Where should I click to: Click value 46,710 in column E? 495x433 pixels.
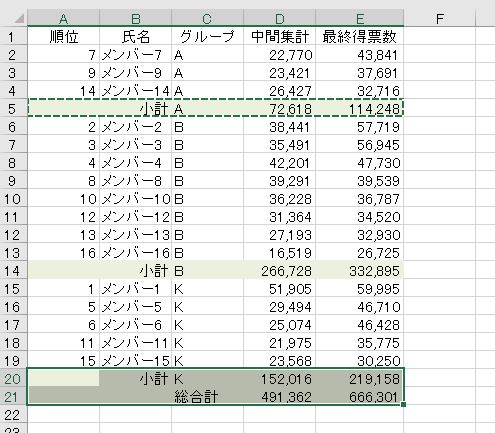click(359, 307)
